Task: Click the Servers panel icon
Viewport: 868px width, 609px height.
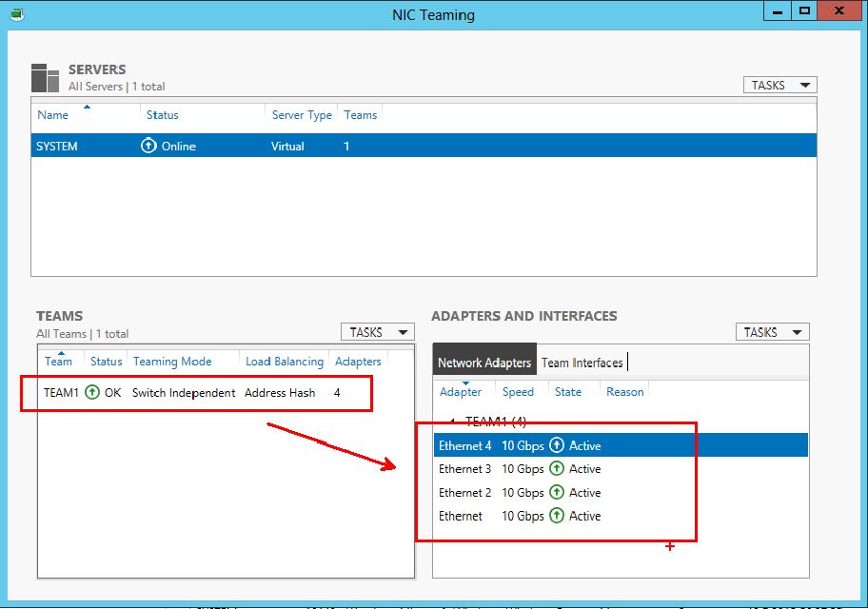Action: [46, 78]
